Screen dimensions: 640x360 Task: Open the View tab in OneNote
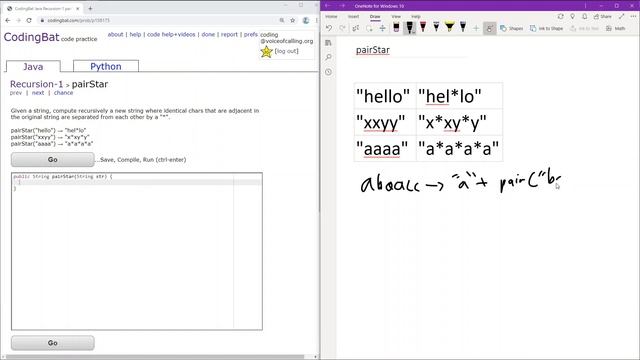396,16
